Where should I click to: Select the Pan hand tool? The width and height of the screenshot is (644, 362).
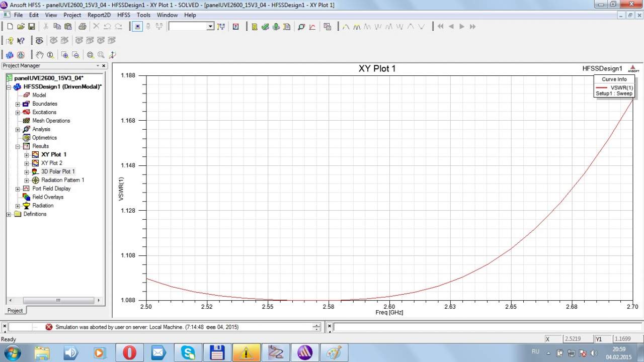40,55
